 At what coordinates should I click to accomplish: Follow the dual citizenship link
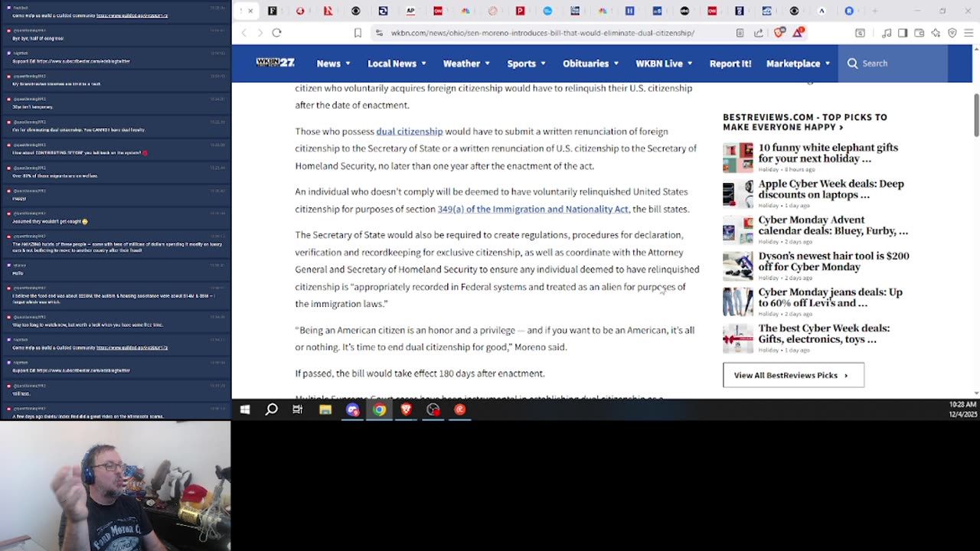pyautogui.click(x=410, y=132)
